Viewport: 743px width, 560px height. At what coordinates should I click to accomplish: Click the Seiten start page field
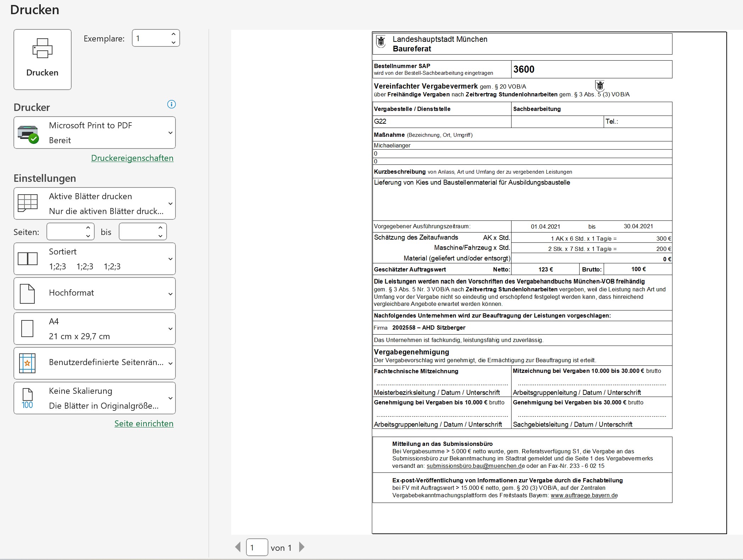(66, 232)
